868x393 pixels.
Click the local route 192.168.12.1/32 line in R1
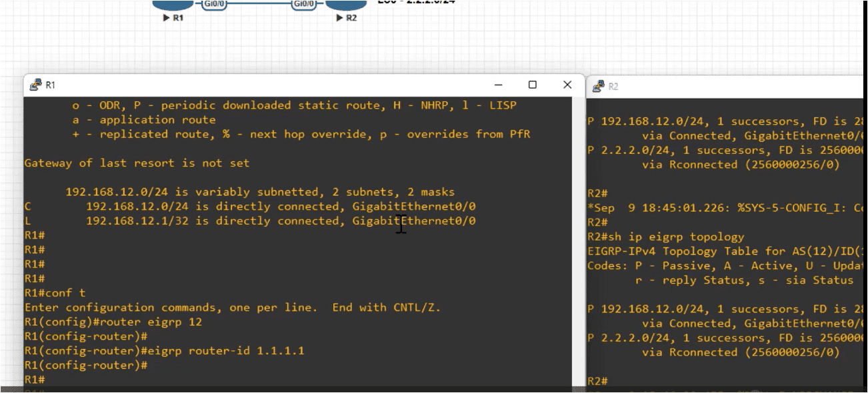click(250, 221)
